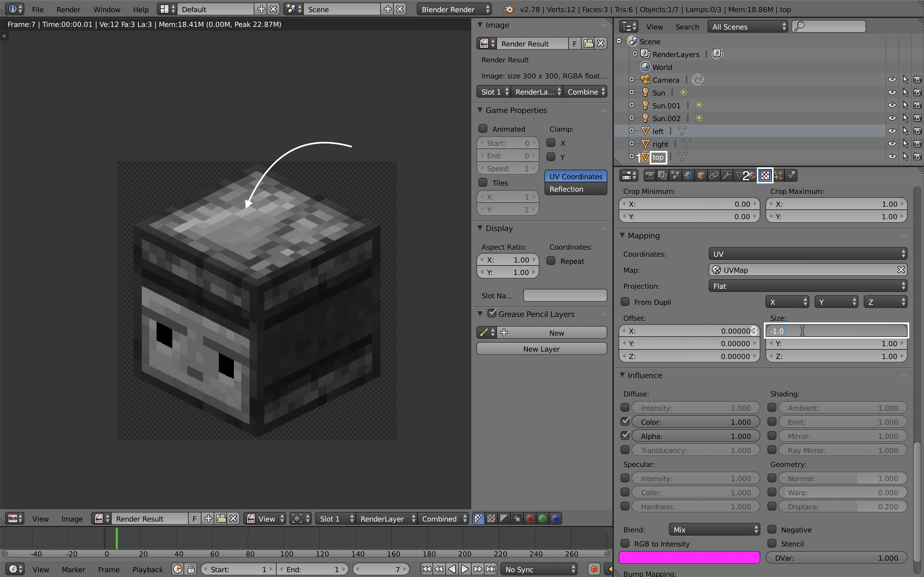Toggle visibility eye for the Camera object

(x=892, y=80)
